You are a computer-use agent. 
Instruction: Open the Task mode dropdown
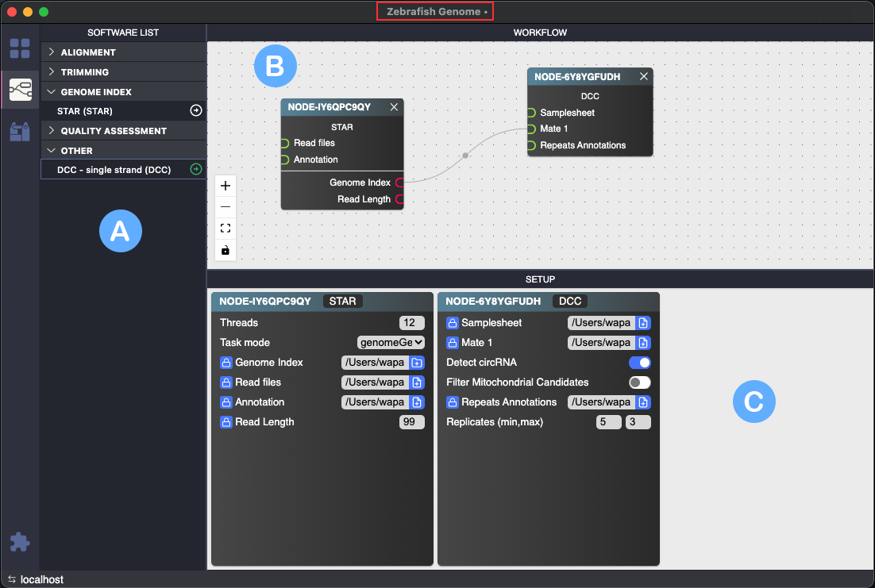coord(391,343)
